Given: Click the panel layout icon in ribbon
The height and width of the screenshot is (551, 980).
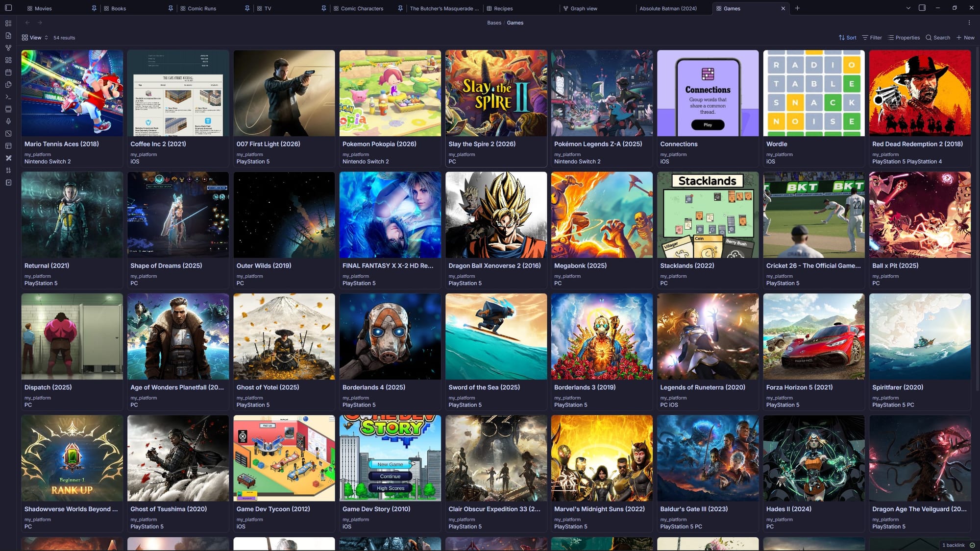Looking at the screenshot, I should (8, 146).
